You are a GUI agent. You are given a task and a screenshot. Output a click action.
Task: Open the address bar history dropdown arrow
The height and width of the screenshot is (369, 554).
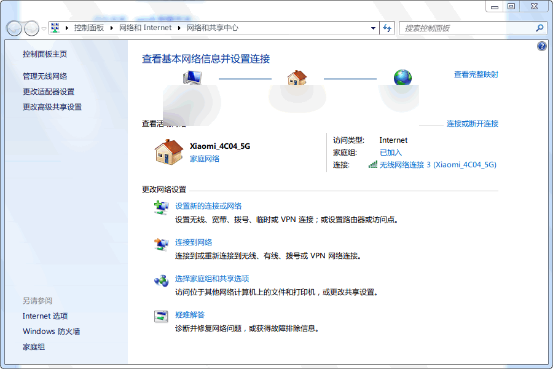[373, 28]
